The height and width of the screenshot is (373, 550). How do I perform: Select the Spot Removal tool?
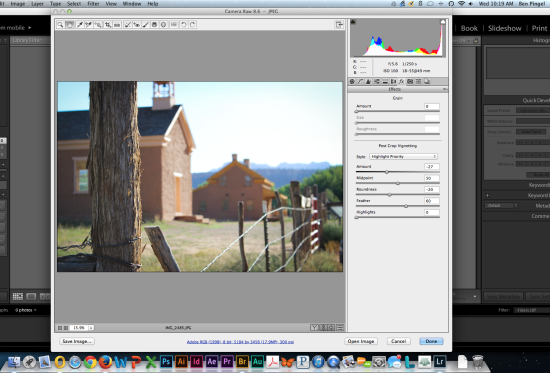(128, 25)
